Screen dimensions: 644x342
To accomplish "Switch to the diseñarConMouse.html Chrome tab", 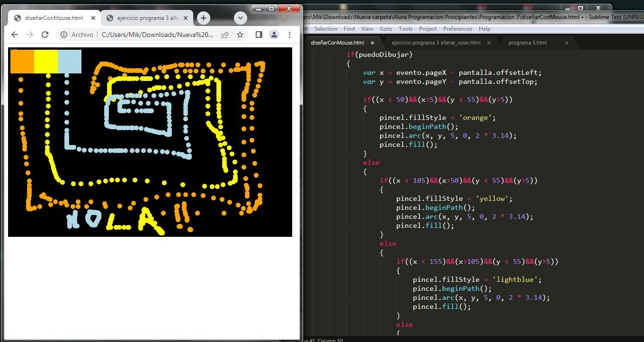I will pos(54,18).
